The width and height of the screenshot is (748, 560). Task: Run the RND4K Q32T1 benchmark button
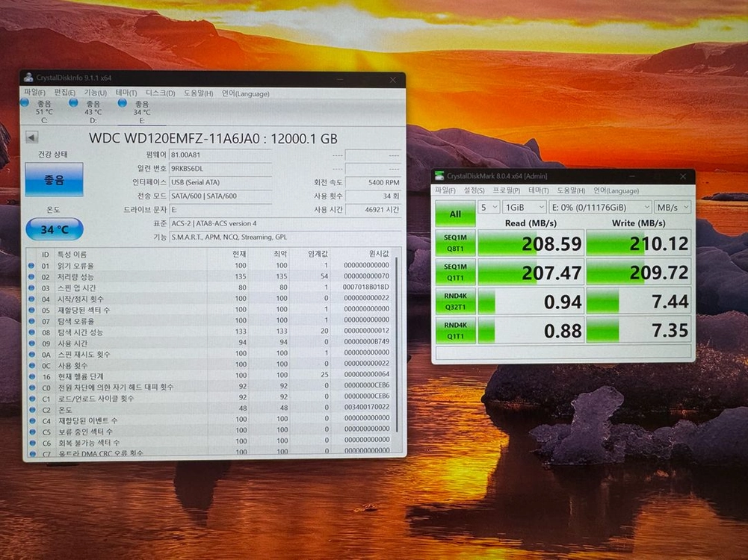tap(456, 301)
